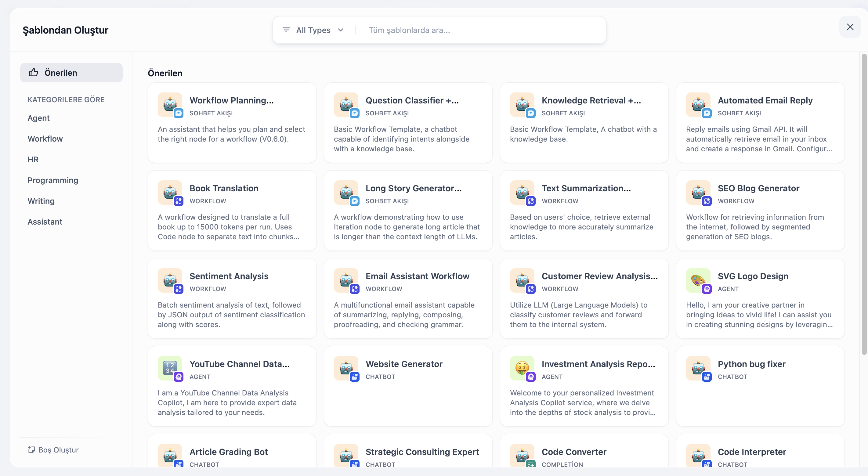The height and width of the screenshot is (476, 868).
Task: Click the Customer Review Analysis robot icon
Action: tap(522, 281)
